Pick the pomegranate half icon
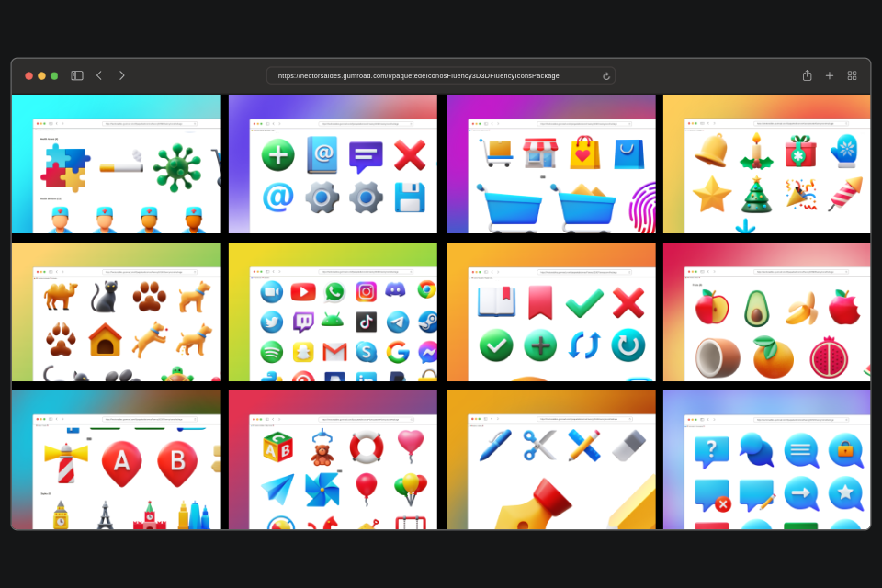This screenshot has height=588, width=882. 829,357
